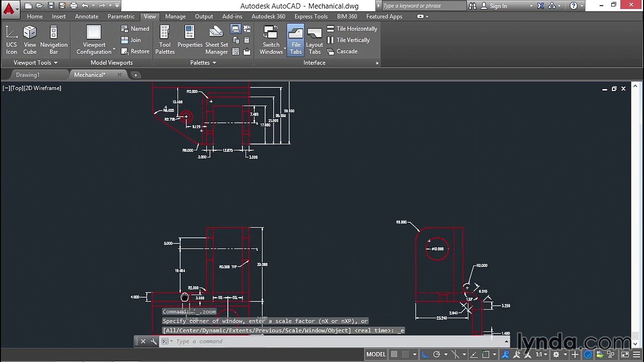Toggle the UCS Icon display
Screen dimensions: 644x362
pyautogui.click(x=12, y=40)
